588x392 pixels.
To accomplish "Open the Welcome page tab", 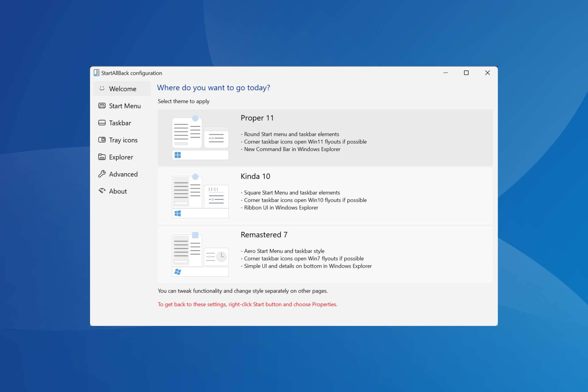I will 122,89.
